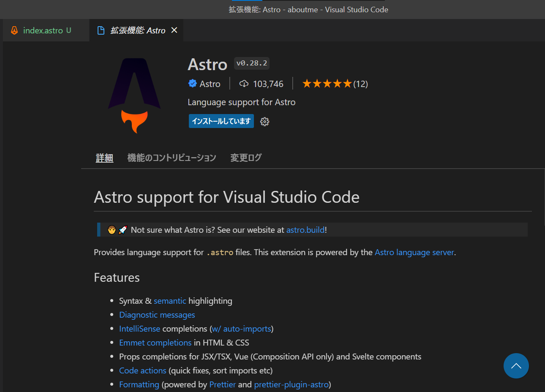View the 変更ログ section
The image size is (545, 392).
246,157
